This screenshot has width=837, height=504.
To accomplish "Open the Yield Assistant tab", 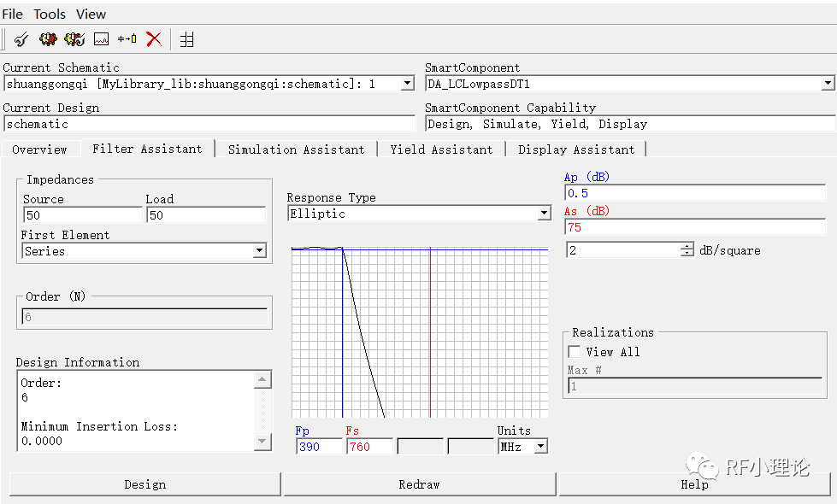I will [x=441, y=149].
